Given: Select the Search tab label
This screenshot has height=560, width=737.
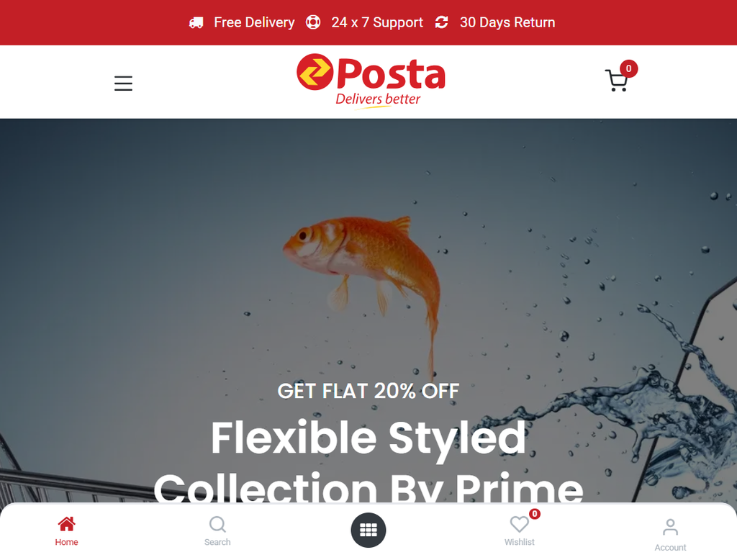Looking at the screenshot, I should coord(217,542).
